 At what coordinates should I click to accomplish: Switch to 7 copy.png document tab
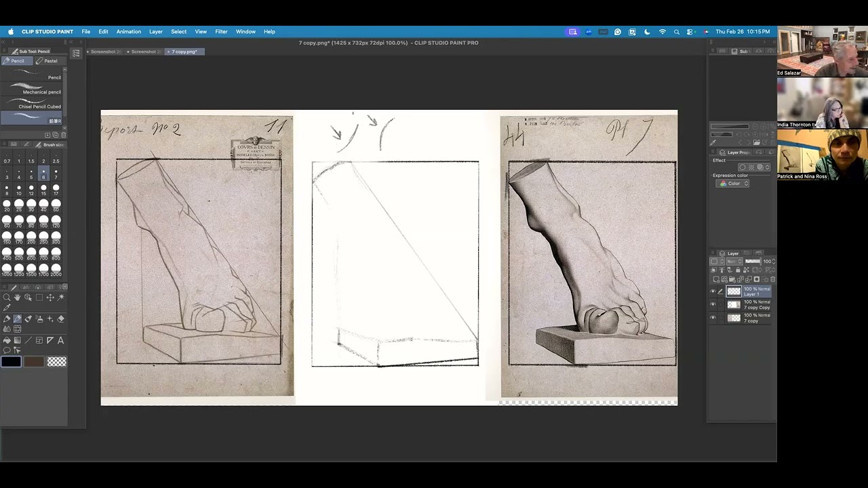click(x=184, y=52)
